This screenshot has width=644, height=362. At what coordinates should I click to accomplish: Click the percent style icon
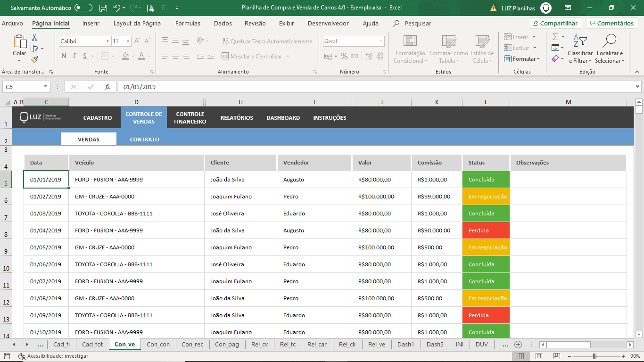point(344,56)
